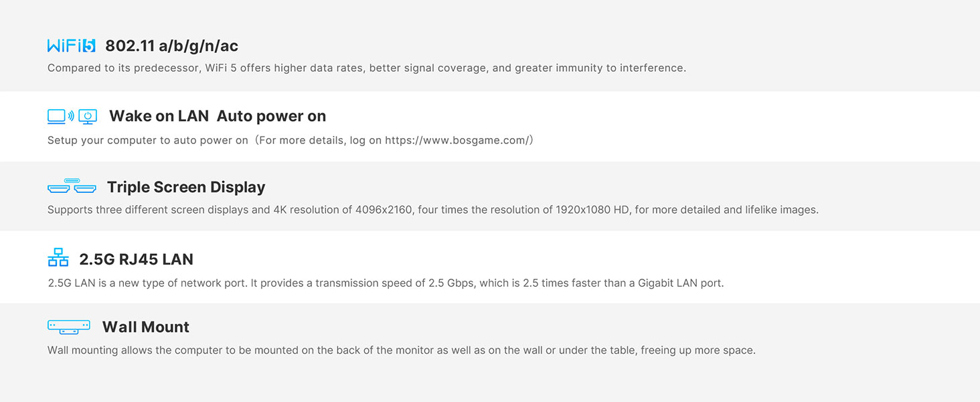
Task: Click the 2.5G RJ45 LAN heading
Action: coord(136,259)
